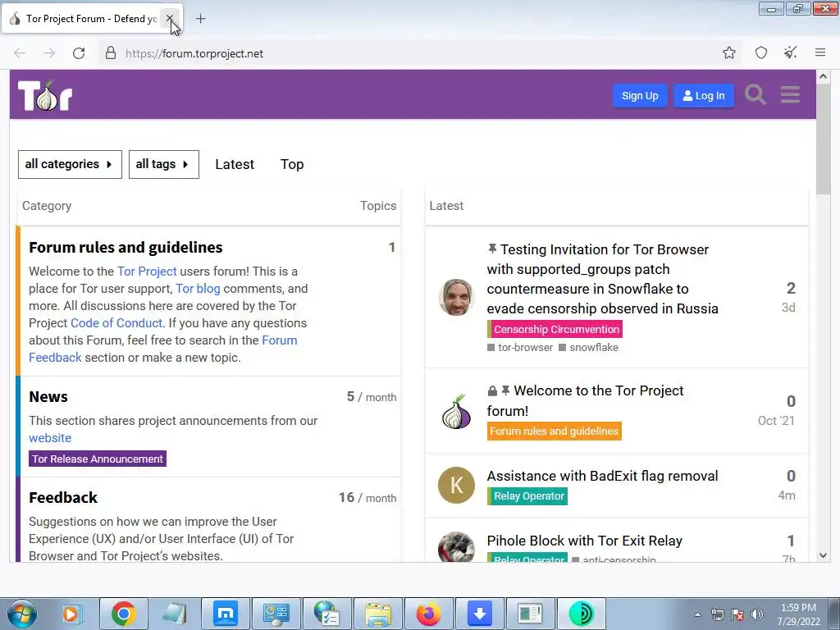Viewport: 840px width, 630px height.
Task: Click the media player taskbar icon
Action: 71,614
